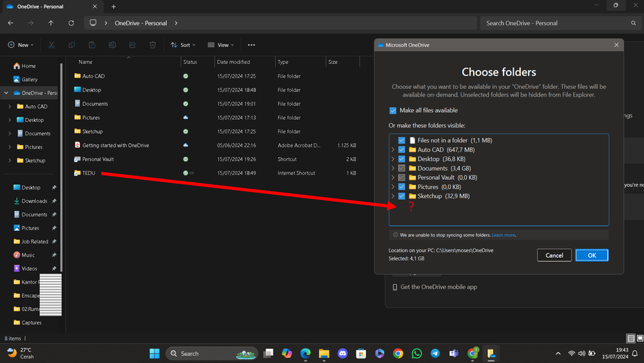
Task: Click the taskbar Search box
Action: tap(212, 353)
